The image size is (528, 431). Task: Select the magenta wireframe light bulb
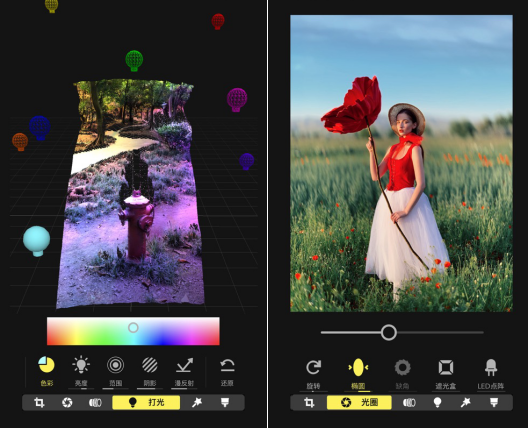[x=237, y=100]
